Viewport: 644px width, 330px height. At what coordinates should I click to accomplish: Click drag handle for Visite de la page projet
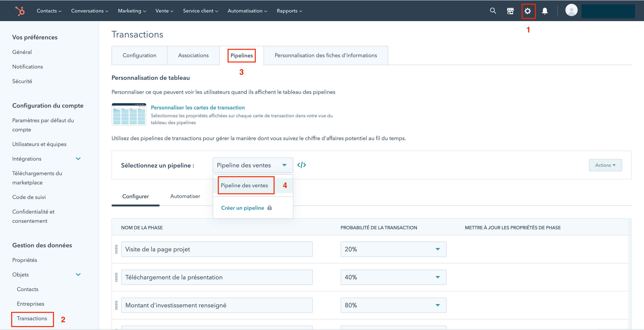point(116,249)
